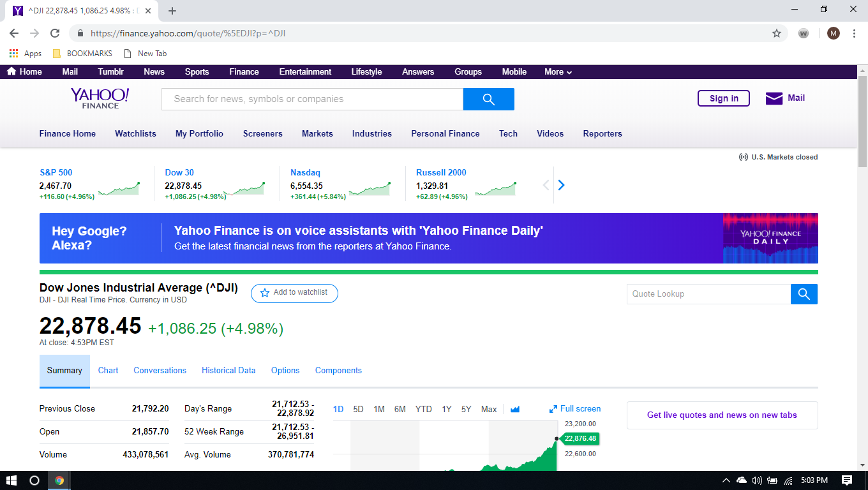This screenshot has height=490, width=868.
Task: Click the Yahoo Finance Daily banner thumbnail
Action: point(770,238)
